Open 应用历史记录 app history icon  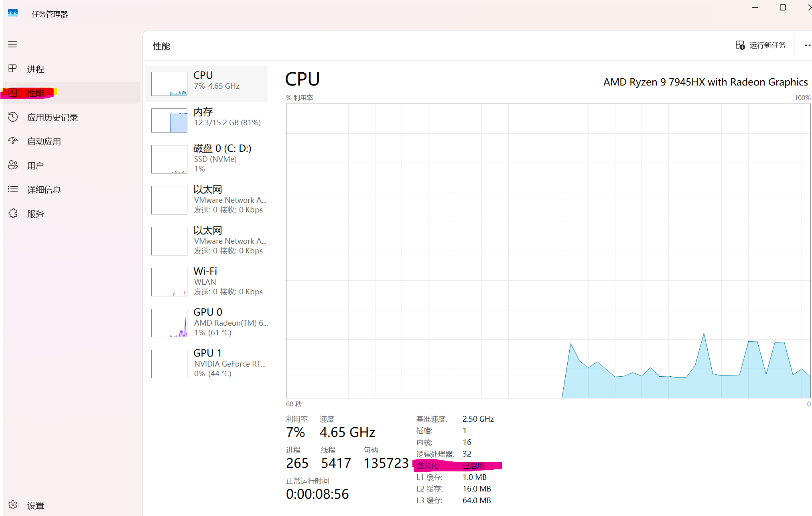point(12,117)
